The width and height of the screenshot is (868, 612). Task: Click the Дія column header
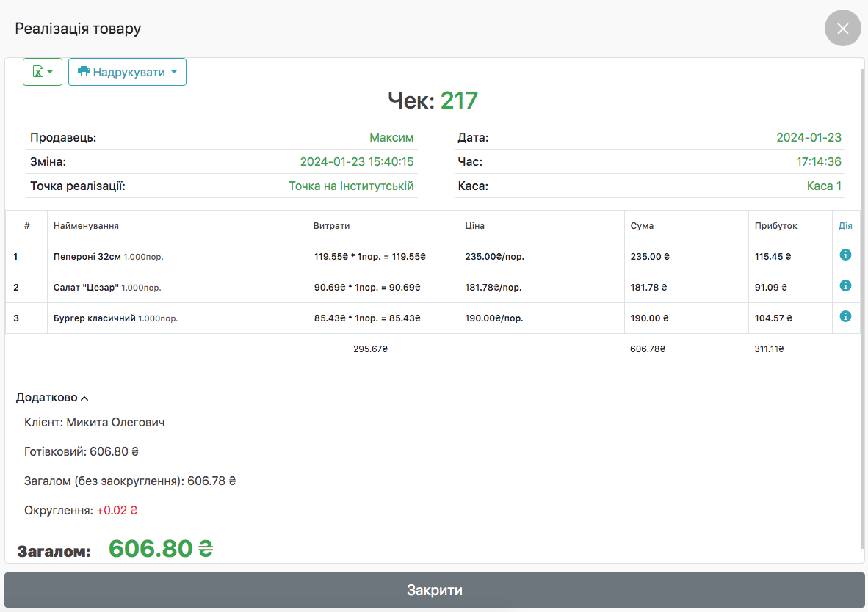pos(845,226)
